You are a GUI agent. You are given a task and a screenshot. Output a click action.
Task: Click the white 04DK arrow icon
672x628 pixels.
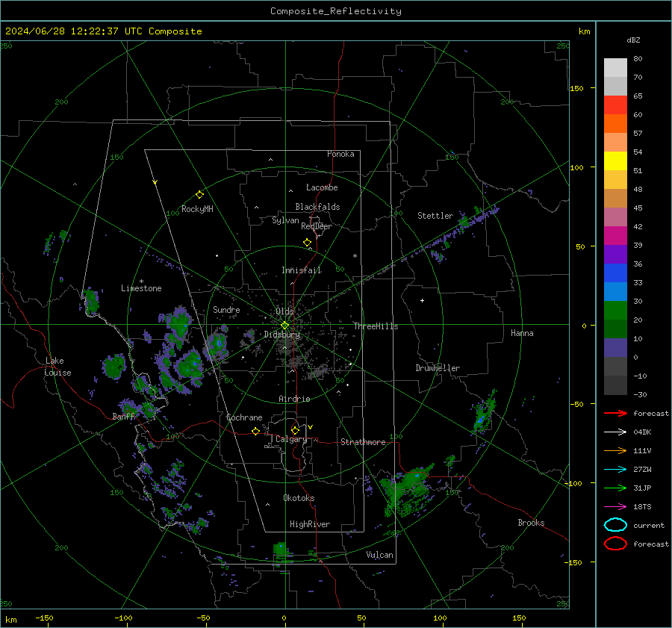coord(615,432)
